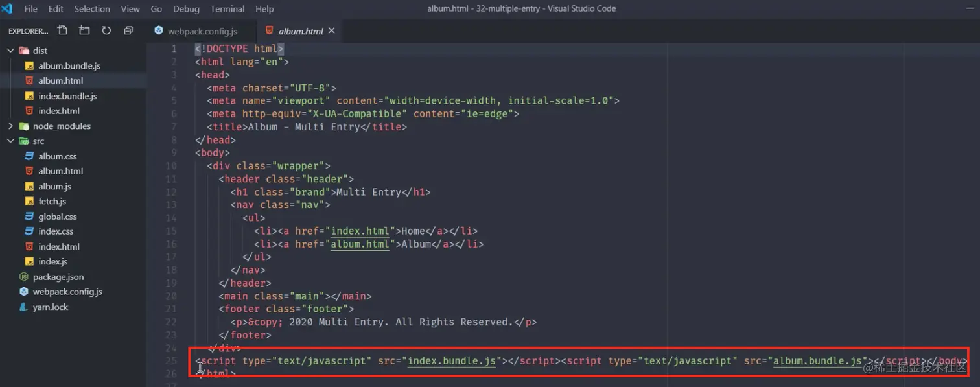The width and height of the screenshot is (980, 387).
Task: Click the yarn icon next to yarn.lock
Action: pos(24,307)
